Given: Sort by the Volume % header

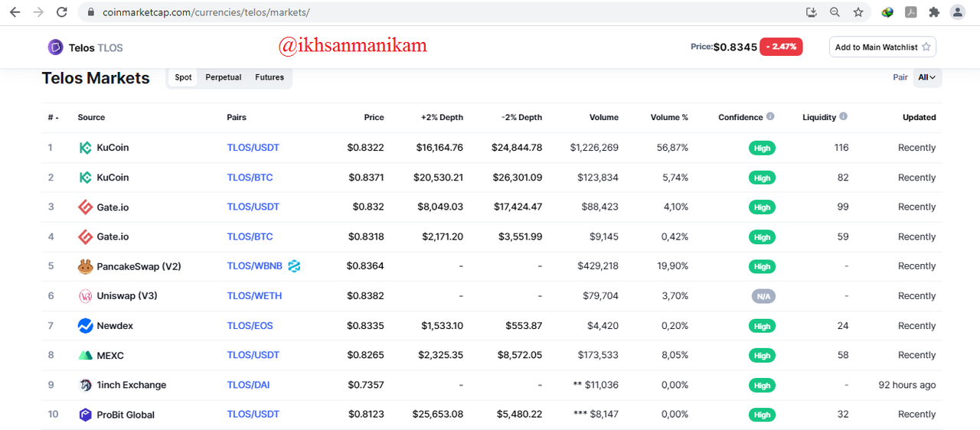Looking at the screenshot, I should coord(669,117).
